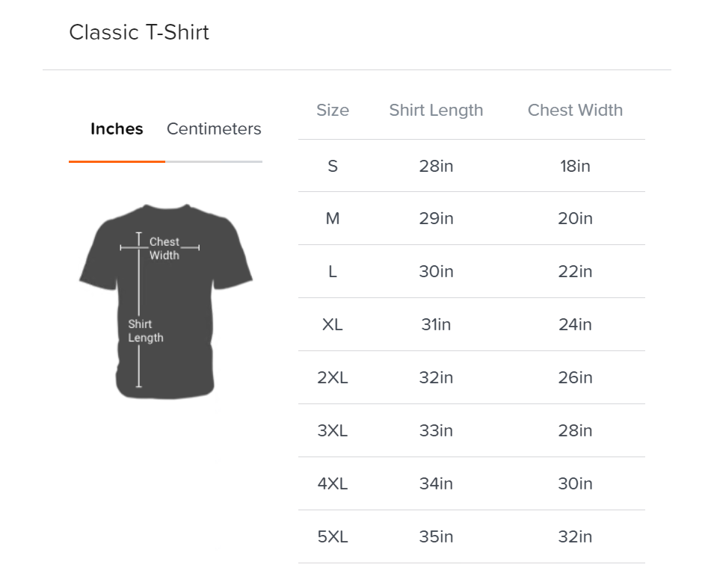This screenshot has width=711, height=588.
Task: Click the Chest Width column header
Action: pos(575,111)
